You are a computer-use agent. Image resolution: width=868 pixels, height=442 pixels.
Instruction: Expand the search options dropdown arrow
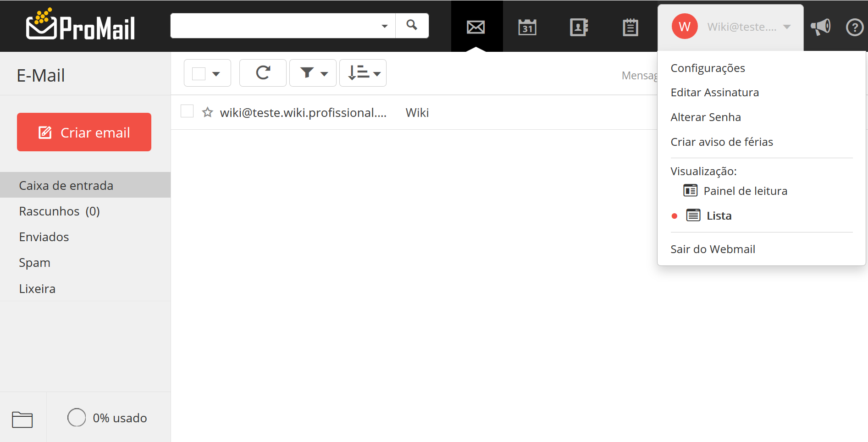click(x=385, y=26)
